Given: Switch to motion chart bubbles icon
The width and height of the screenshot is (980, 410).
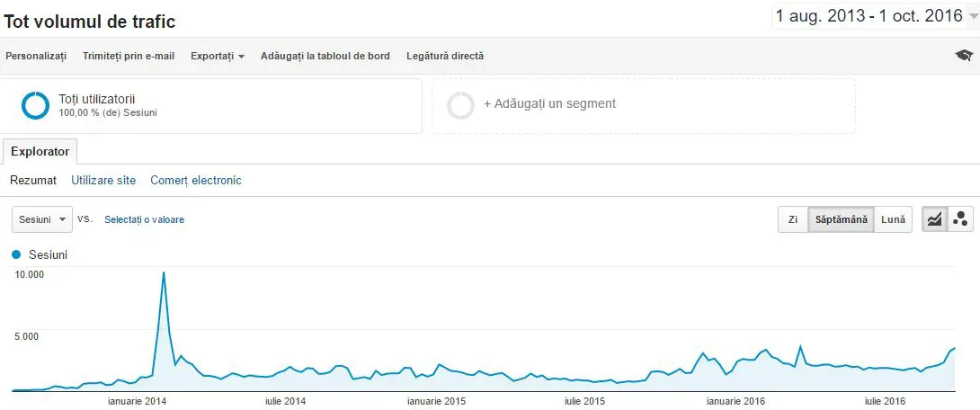Looking at the screenshot, I should [x=960, y=219].
